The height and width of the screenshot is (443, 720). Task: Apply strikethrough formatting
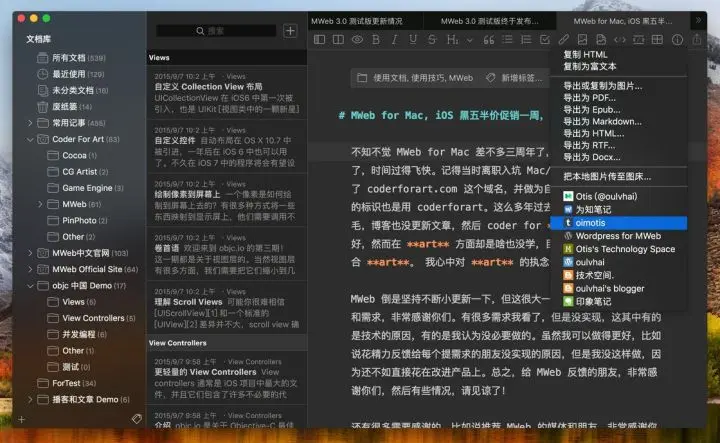click(x=432, y=40)
